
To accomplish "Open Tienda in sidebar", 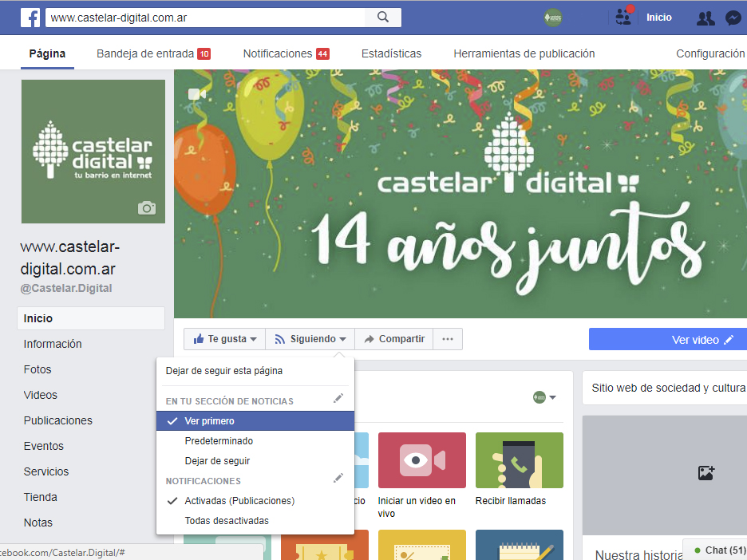I will (41, 497).
